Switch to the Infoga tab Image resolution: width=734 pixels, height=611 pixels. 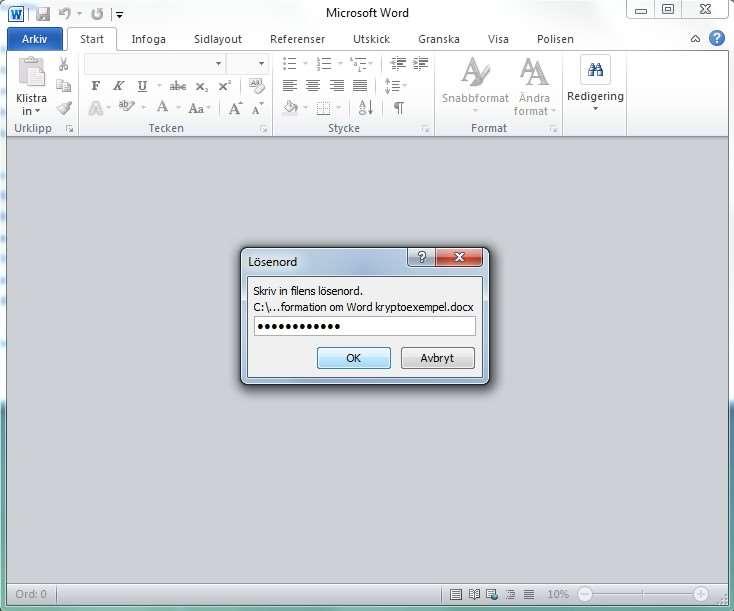coord(148,39)
